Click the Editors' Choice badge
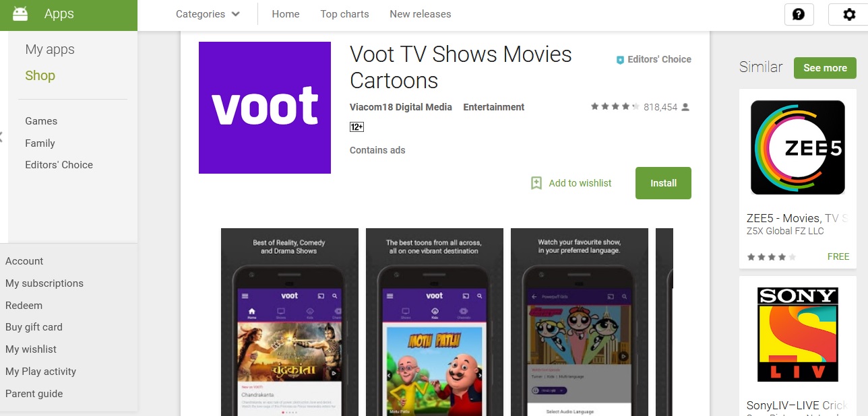868x416 pixels. point(654,59)
